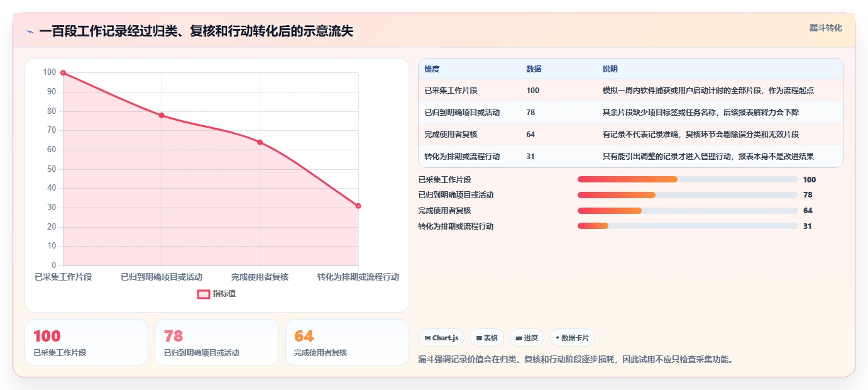
Task: Click the footer note starting 漏斗强调记录价值
Action: 576,360
